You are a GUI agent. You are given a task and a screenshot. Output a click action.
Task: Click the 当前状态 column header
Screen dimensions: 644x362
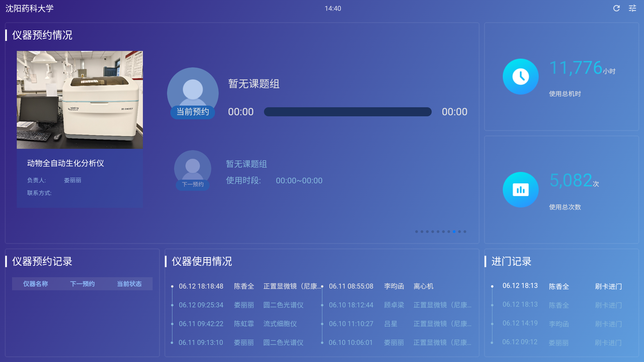point(129,284)
